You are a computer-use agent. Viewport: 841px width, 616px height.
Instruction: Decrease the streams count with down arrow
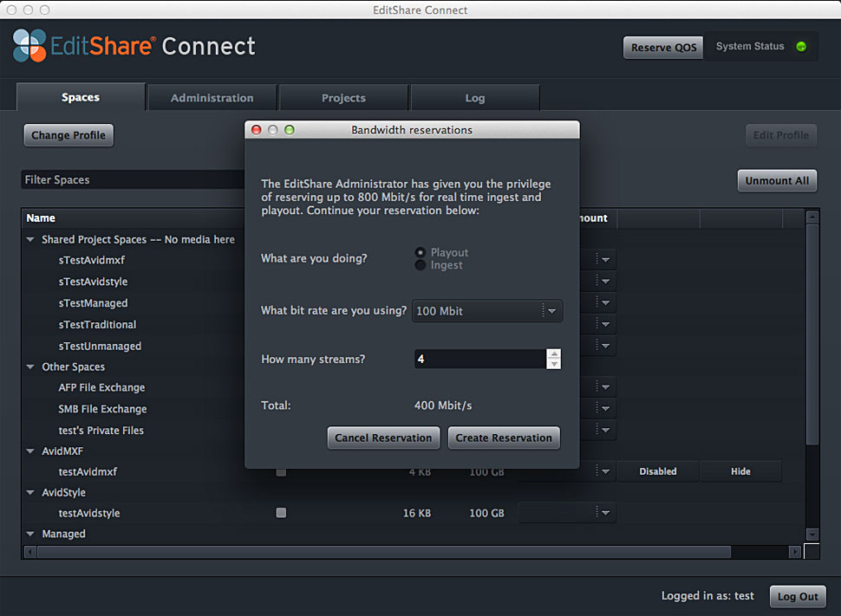pos(554,364)
